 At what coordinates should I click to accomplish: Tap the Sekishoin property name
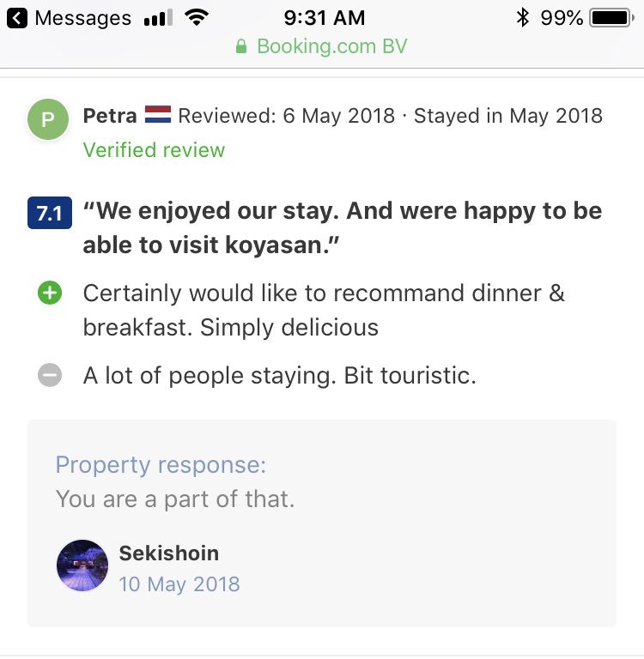click(169, 553)
